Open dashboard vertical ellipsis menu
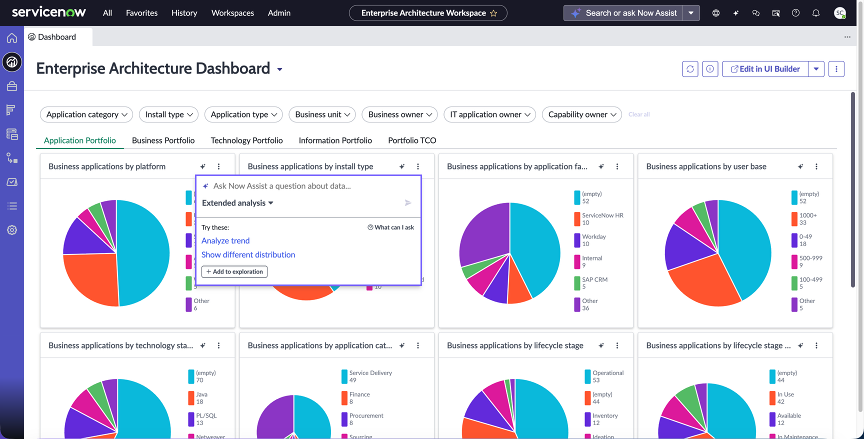 point(836,69)
